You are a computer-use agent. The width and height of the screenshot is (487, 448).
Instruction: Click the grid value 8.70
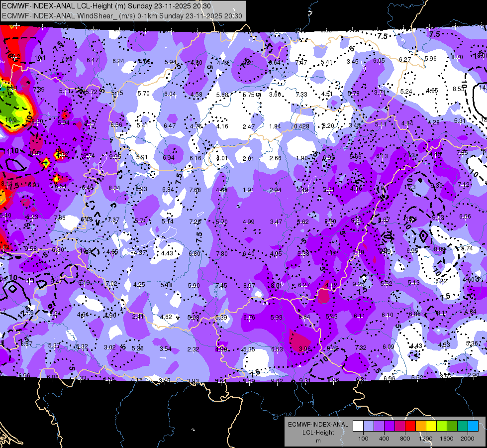click(x=457, y=57)
